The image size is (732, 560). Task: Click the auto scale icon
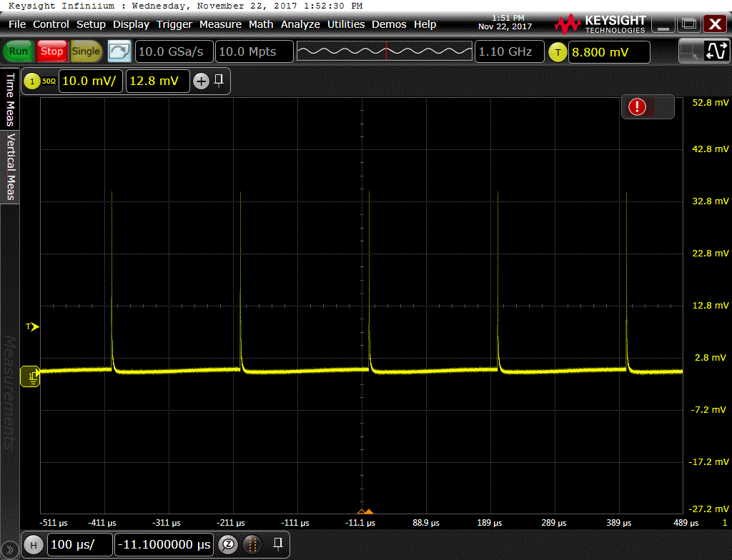coord(118,51)
